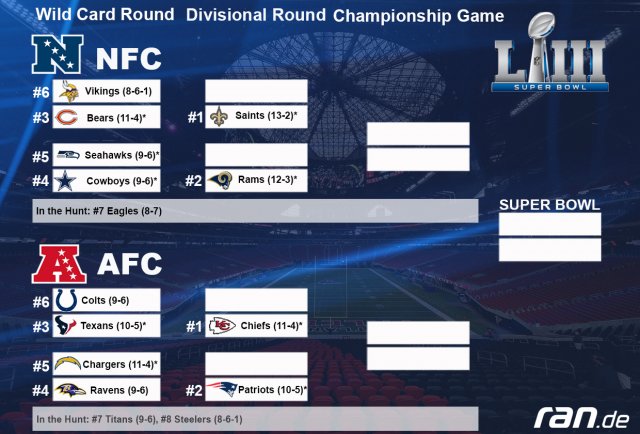Select the Seahawks logo icon

68,155
